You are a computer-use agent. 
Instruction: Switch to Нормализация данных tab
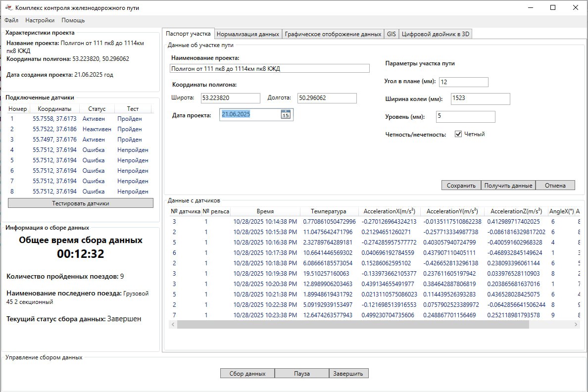[x=248, y=34]
